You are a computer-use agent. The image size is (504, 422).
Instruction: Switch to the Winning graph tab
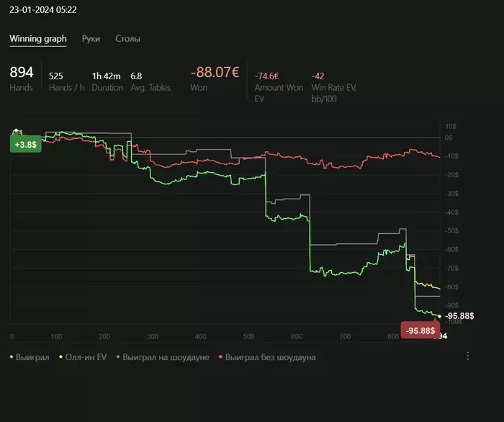(x=38, y=39)
